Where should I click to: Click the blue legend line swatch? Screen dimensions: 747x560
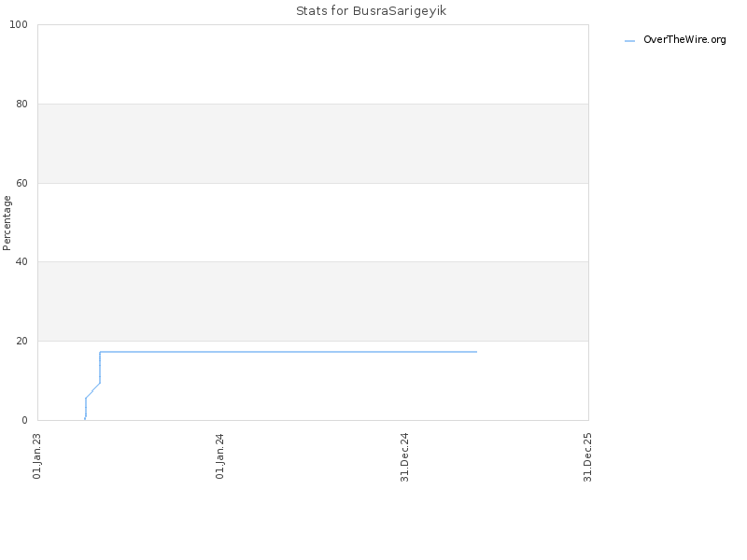tap(629, 41)
